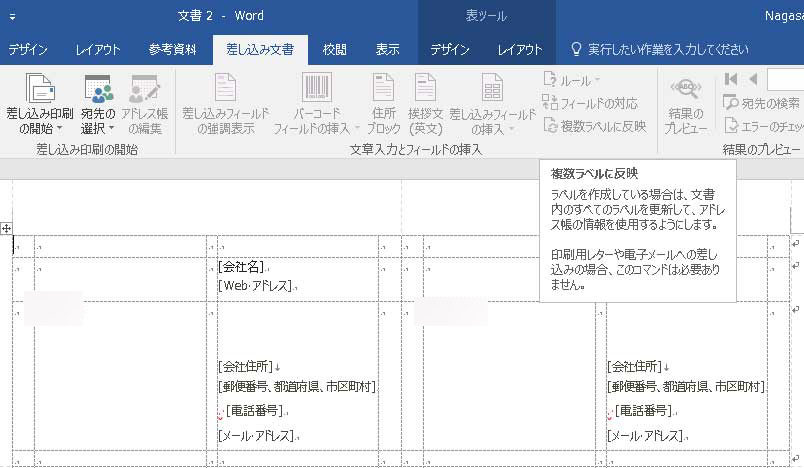
Task: Open table tools レイアウト tab
Action: point(520,50)
